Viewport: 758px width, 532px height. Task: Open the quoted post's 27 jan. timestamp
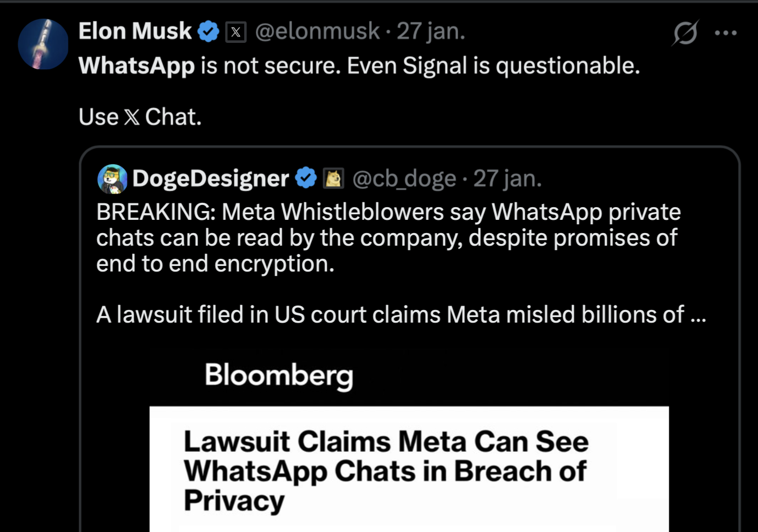tap(507, 178)
